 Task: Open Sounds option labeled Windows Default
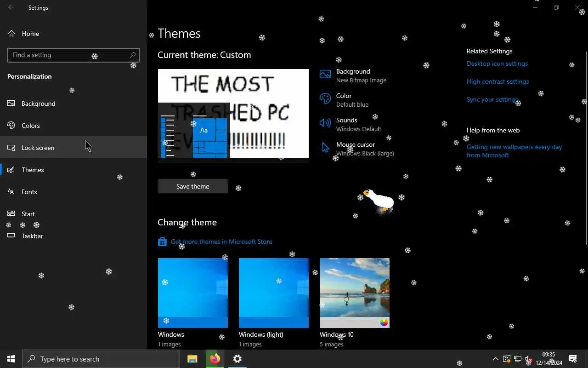(x=351, y=124)
